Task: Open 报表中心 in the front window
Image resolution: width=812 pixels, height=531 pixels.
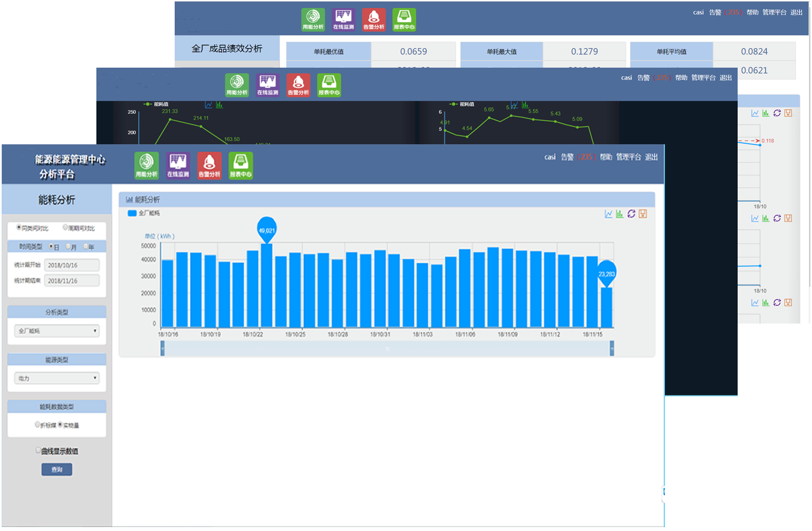Action: (241, 166)
